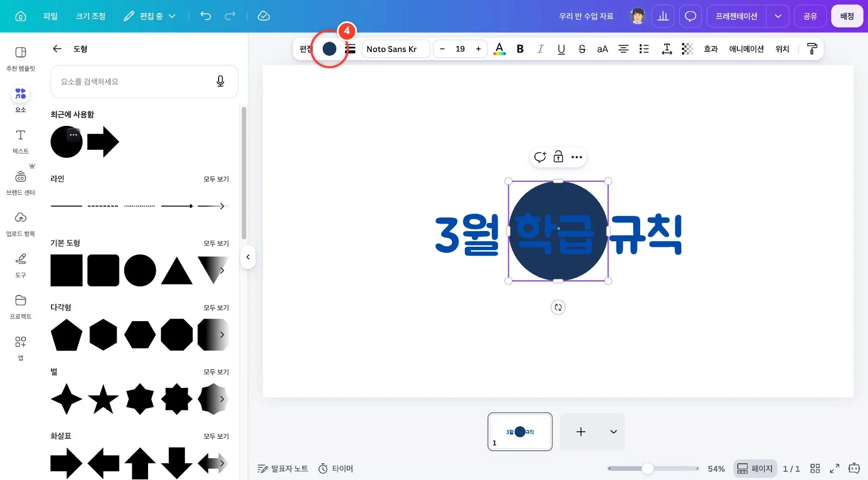
Task: Copy style with the paint roller
Action: tap(812, 49)
